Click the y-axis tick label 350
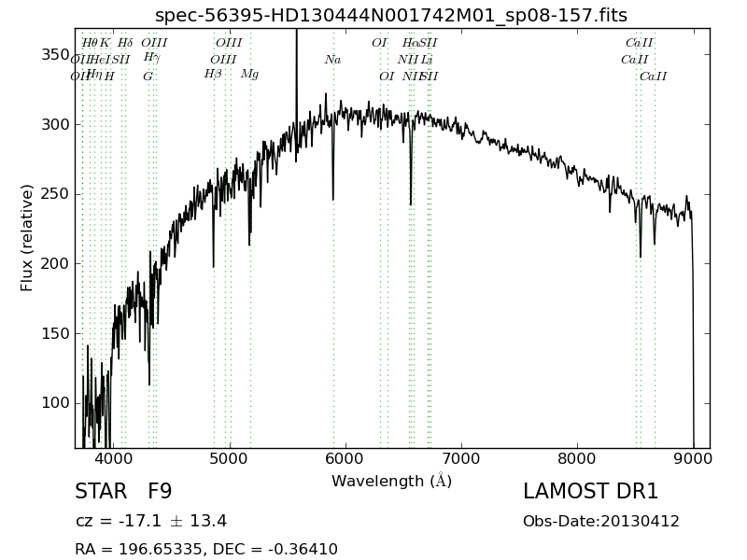 click(55, 55)
